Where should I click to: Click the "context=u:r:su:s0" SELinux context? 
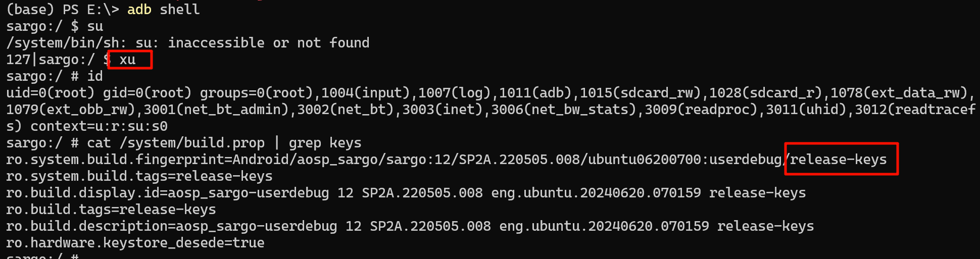(x=99, y=126)
